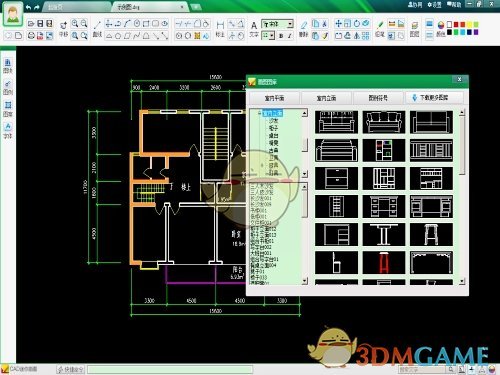Collapse the root node in the library tree
Image resolution: width=500 pixels, height=375 pixels.
[259, 113]
